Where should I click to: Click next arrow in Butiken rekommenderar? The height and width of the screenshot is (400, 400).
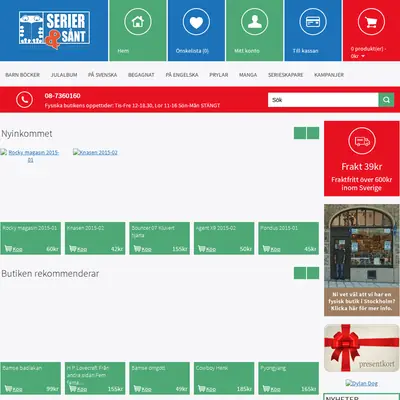pyautogui.click(x=313, y=273)
